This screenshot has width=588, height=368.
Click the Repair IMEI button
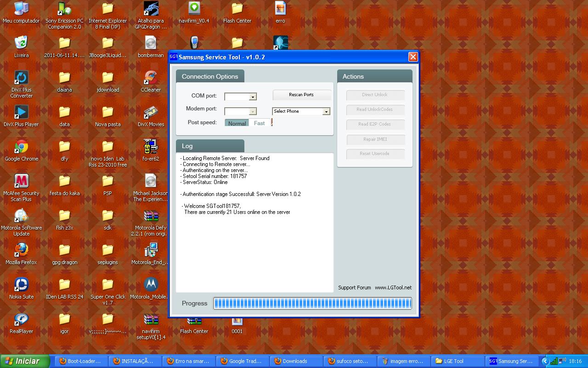(375, 139)
